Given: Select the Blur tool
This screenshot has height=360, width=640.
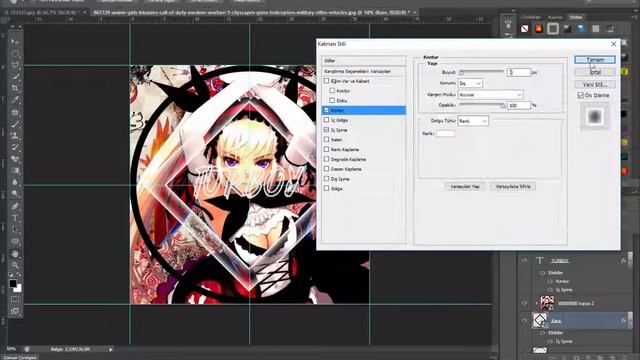Looking at the screenshot, I should (x=15, y=182).
